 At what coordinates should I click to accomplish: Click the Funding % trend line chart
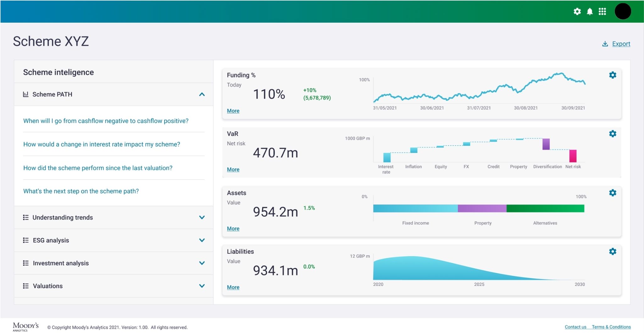479,87
